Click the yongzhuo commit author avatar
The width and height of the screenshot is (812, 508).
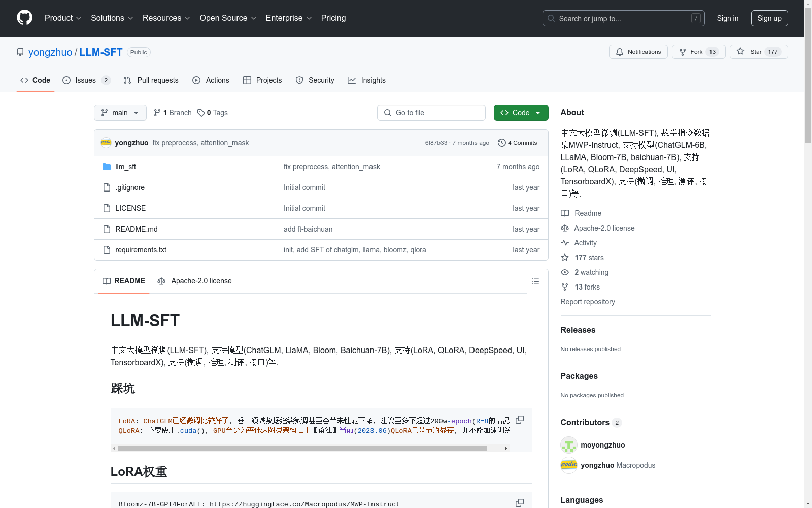point(106,143)
